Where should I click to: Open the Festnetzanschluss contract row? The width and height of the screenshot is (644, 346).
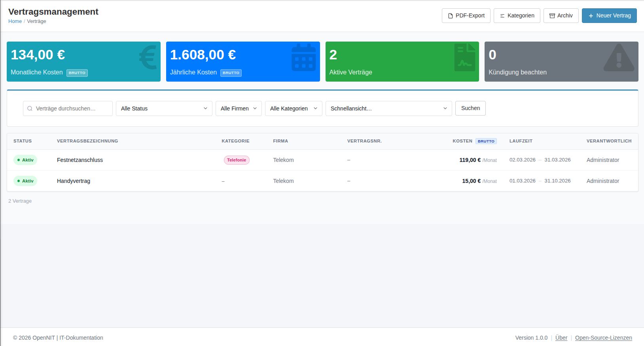(x=80, y=160)
